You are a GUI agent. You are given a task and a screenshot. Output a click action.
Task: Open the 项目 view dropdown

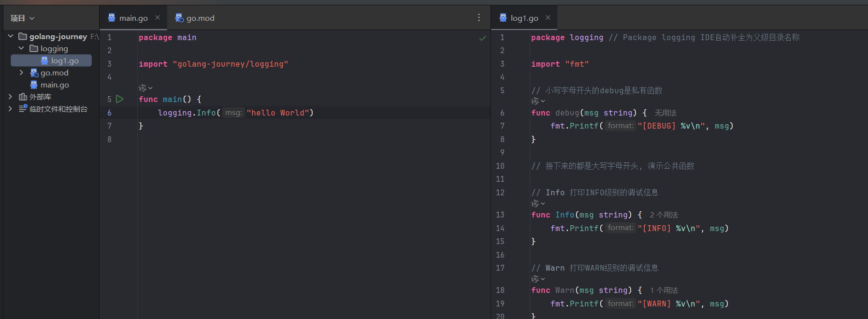tap(23, 18)
